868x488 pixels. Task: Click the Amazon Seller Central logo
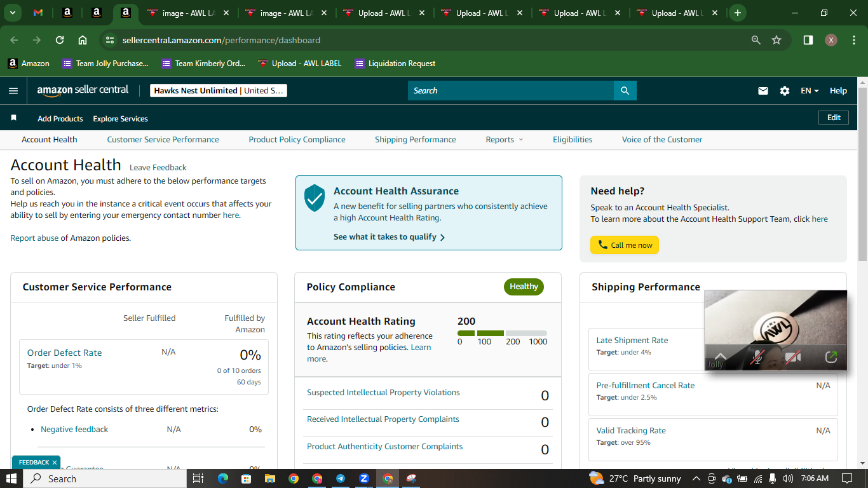pyautogui.click(x=83, y=90)
